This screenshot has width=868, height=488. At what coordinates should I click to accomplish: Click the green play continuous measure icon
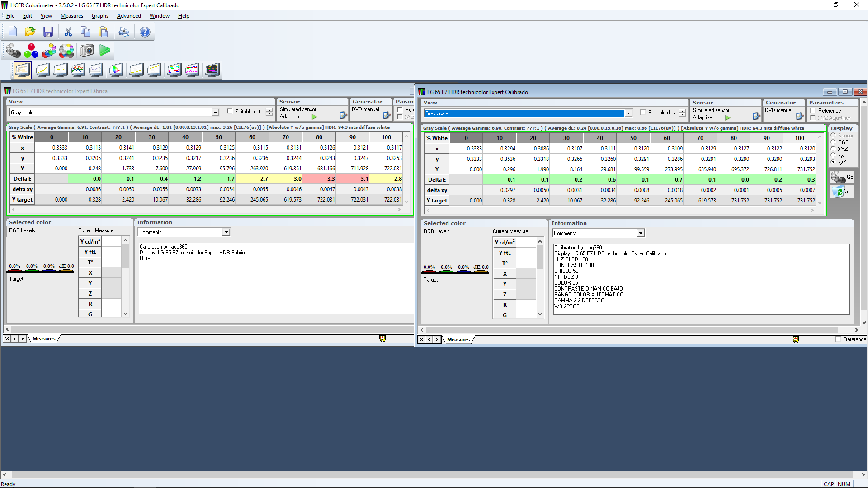point(105,51)
